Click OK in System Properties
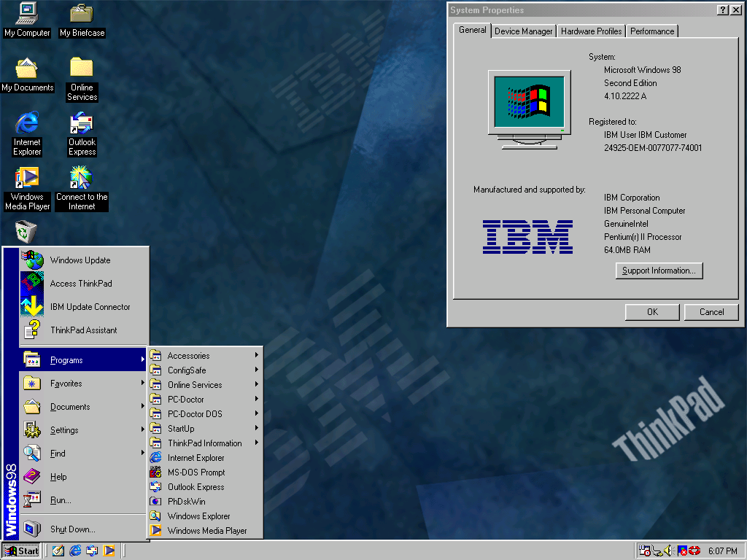The width and height of the screenshot is (747, 560). click(651, 312)
